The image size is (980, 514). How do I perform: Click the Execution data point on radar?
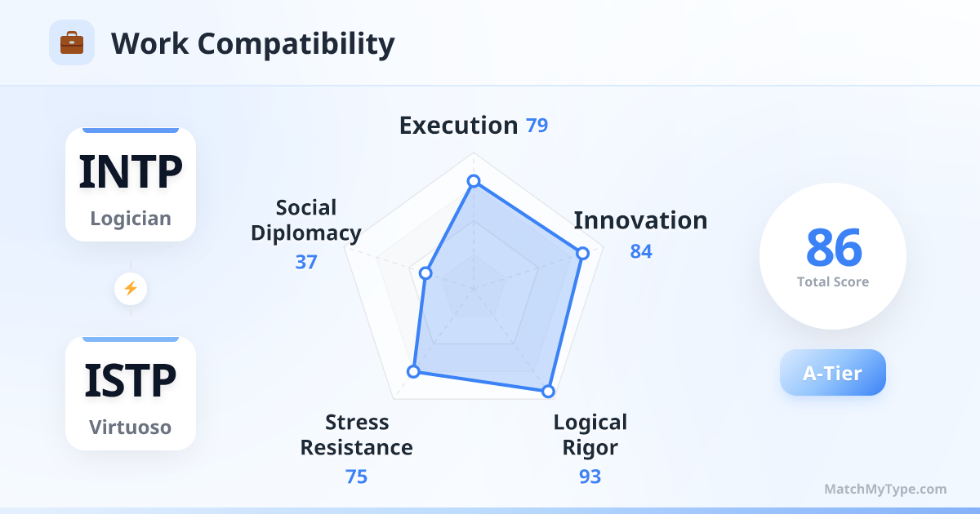473,181
